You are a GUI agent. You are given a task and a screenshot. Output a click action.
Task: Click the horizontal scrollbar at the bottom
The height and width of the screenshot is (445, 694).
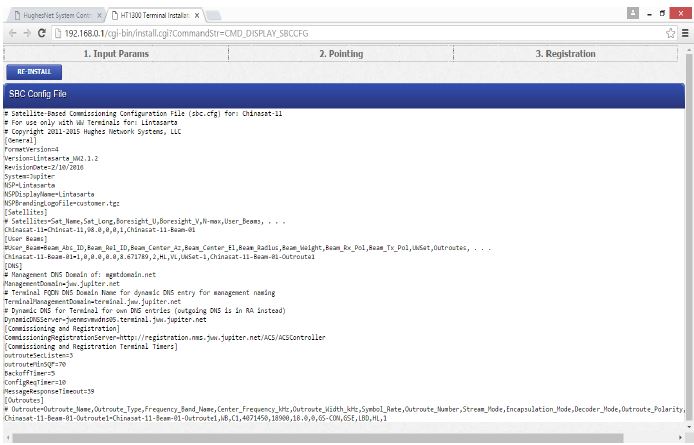(x=317, y=438)
